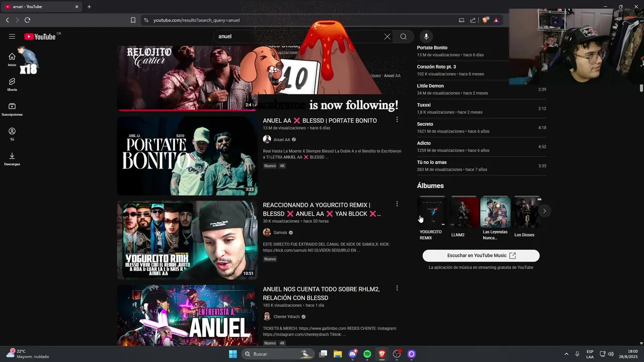Open YOGURCITO REMIX album cover
The height and width of the screenshot is (362, 644).
coord(432,212)
